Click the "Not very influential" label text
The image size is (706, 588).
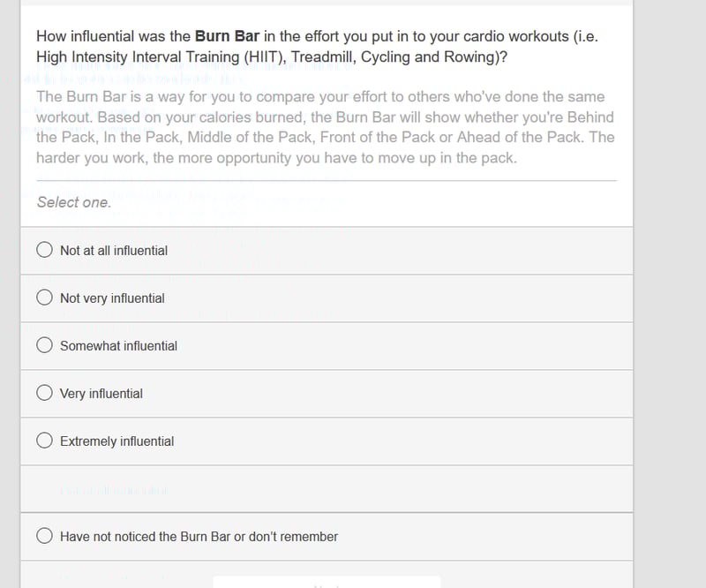pos(112,298)
